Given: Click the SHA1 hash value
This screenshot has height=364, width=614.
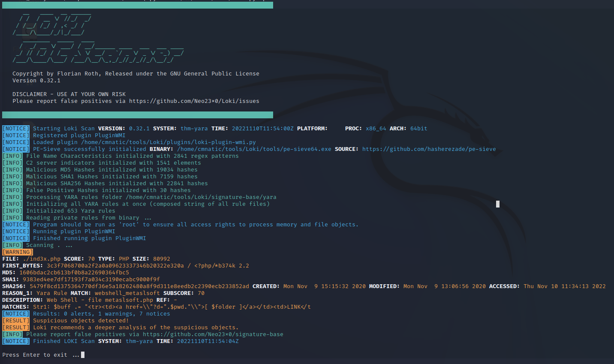Looking at the screenshot, I should (x=91, y=280).
